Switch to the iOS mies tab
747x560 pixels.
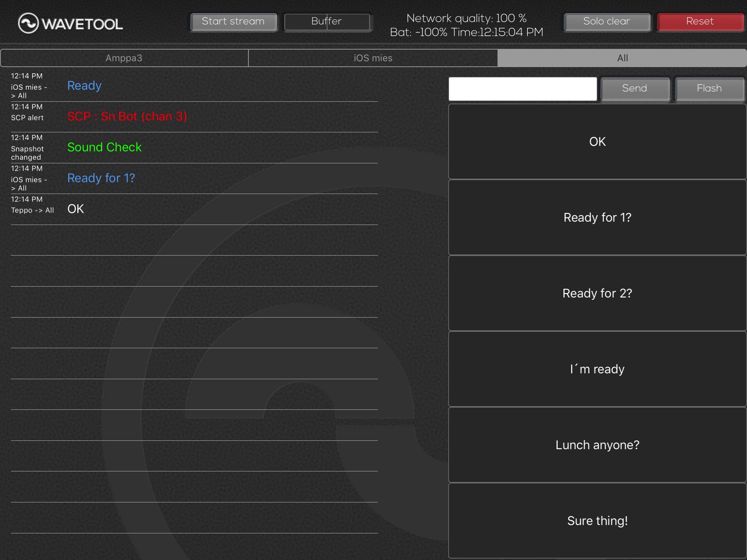point(373,58)
